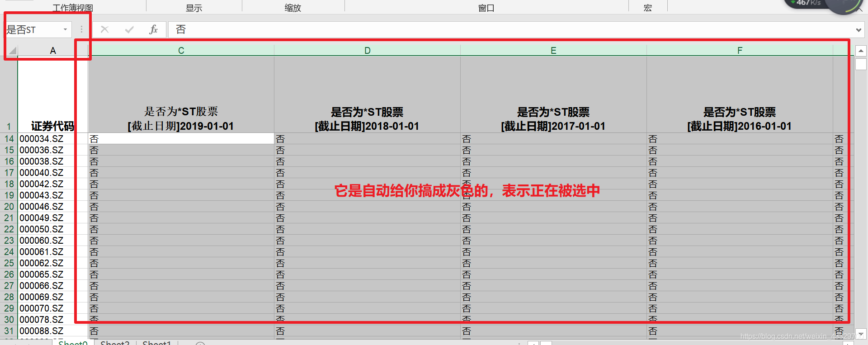The width and height of the screenshot is (868, 345).
Task: Click the fx insert function icon
Action: coord(153,29)
